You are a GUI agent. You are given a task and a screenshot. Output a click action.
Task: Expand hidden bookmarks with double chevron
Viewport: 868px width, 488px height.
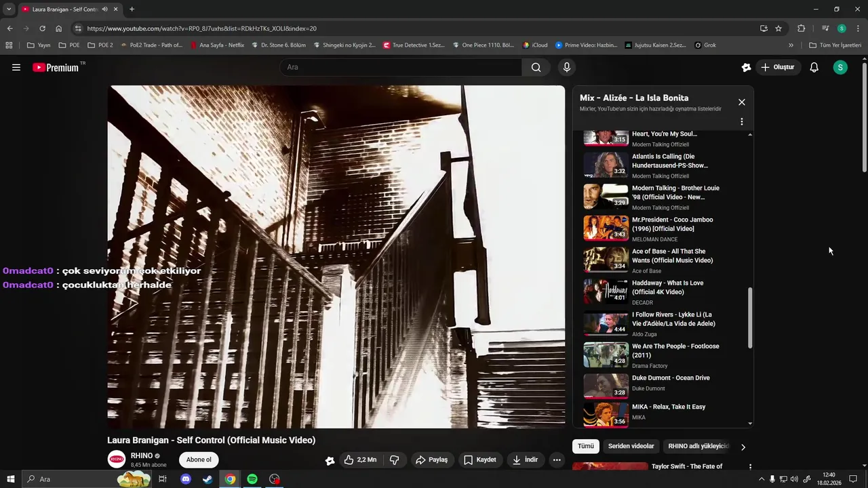[791, 45]
